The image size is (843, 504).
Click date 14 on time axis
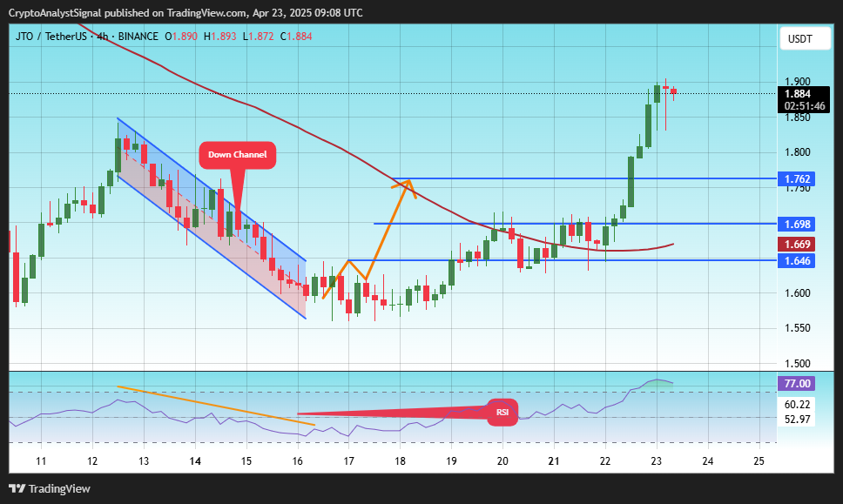(195, 461)
